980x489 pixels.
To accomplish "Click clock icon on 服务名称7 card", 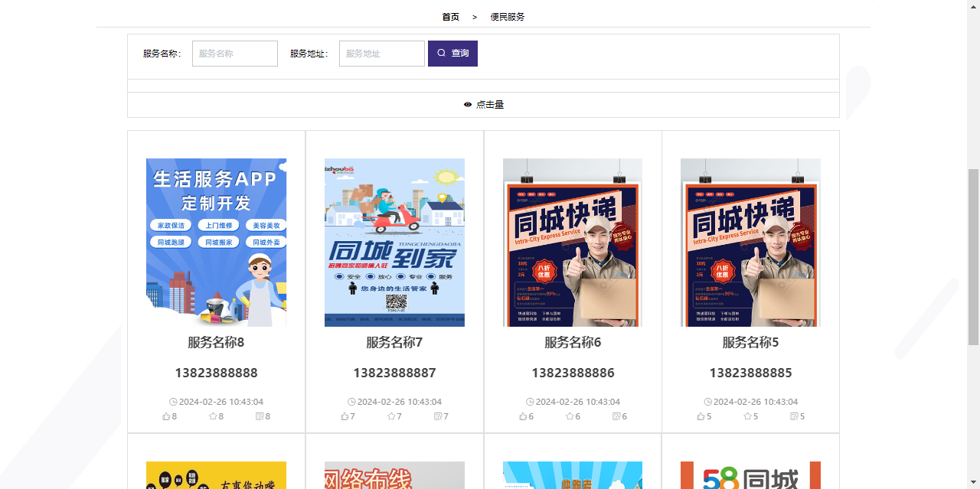I will pyautogui.click(x=351, y=402).
